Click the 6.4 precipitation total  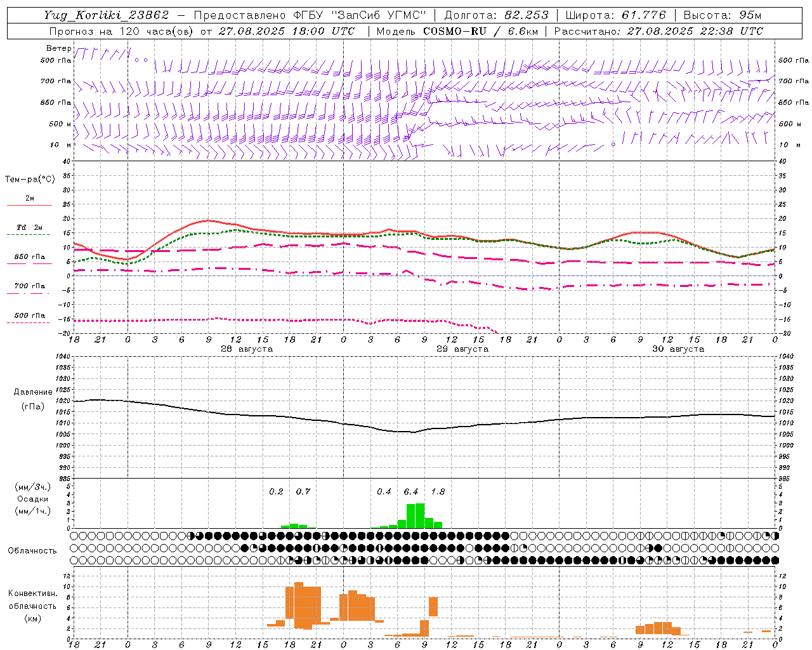coord(411,491)
